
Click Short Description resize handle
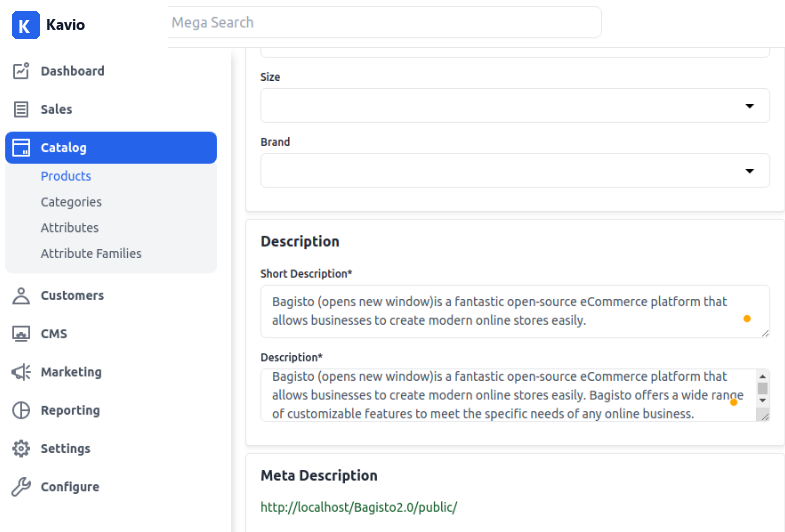pos(765,333)
